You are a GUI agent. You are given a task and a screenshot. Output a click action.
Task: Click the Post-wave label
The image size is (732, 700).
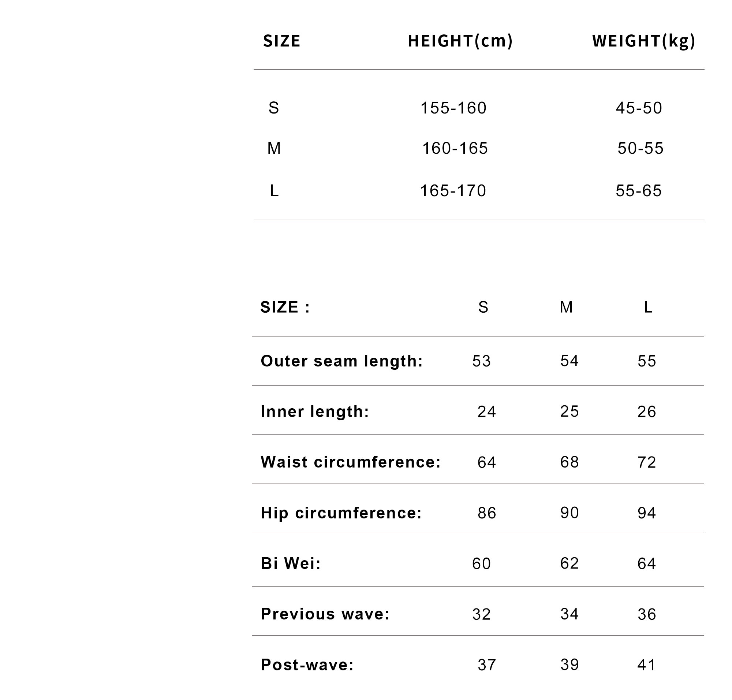point(307,665)
